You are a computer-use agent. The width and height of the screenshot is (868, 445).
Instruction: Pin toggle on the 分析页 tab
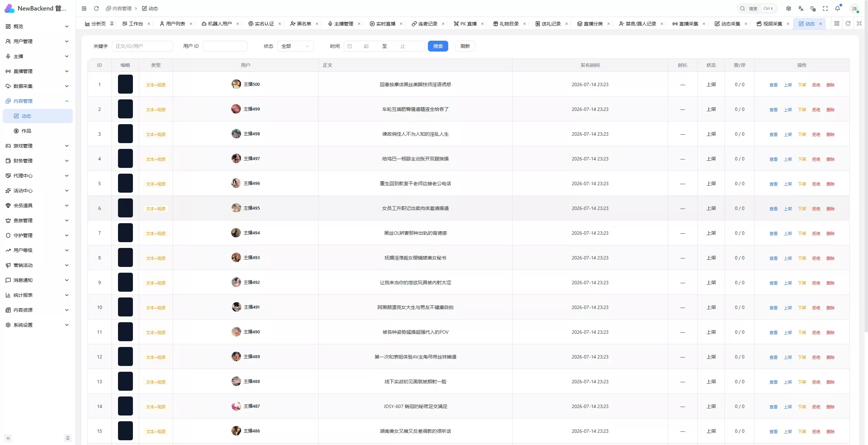click(x=112, y=24)
